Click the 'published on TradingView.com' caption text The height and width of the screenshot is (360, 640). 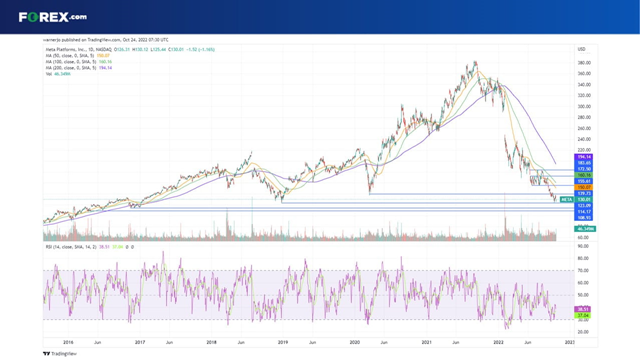105,40
